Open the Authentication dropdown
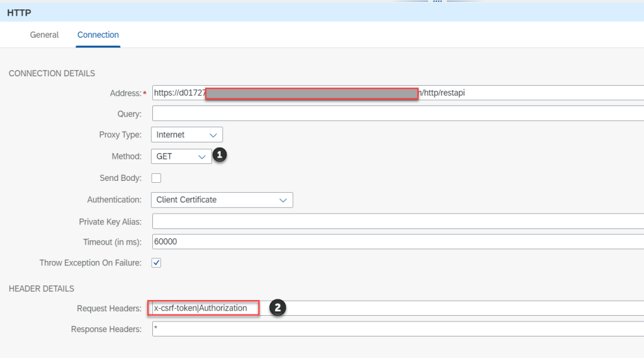The image size is (644, 358). (222, 200)
